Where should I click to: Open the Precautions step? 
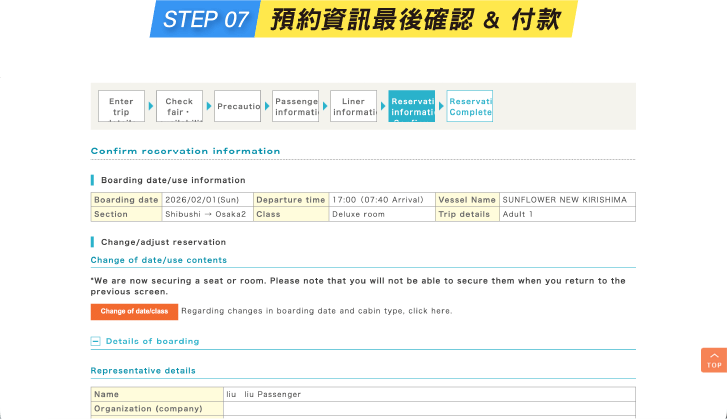pyautogui.click(x=237, y=106)
